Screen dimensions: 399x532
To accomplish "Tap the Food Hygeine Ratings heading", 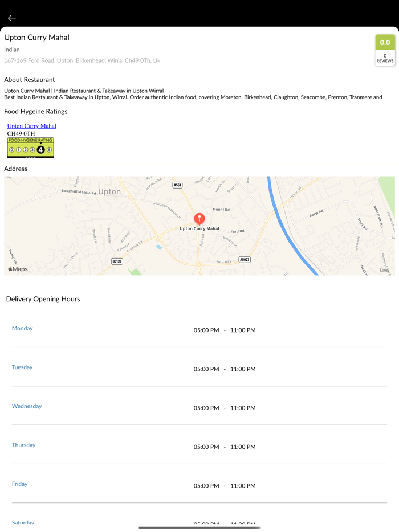I will click(x=36, y=111).
